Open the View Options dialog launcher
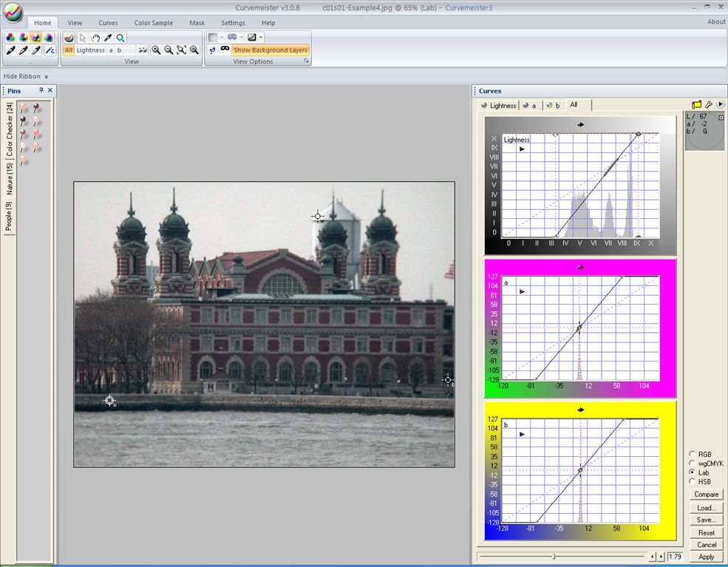 coord(307,61)
